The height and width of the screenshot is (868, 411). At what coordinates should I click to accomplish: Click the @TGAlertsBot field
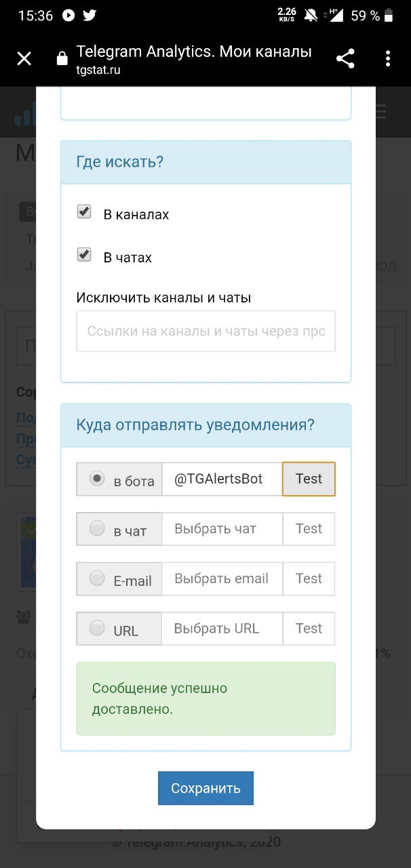(222, 479)
